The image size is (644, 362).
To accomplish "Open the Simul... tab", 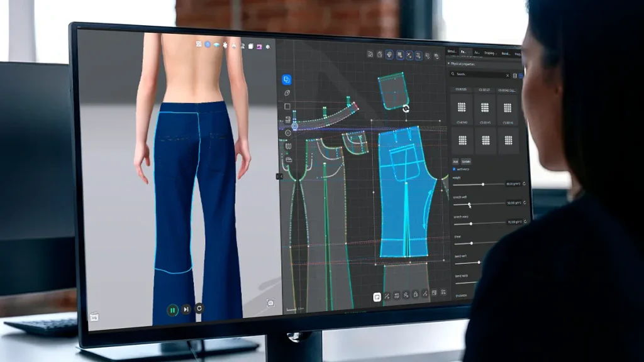I will coord(452,52).
